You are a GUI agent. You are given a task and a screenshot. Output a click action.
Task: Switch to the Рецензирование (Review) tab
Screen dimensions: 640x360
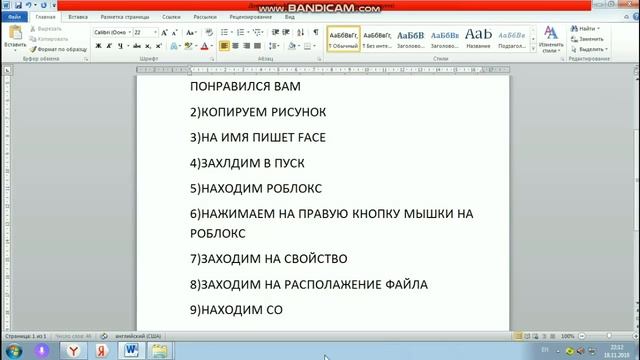[251, 17]
